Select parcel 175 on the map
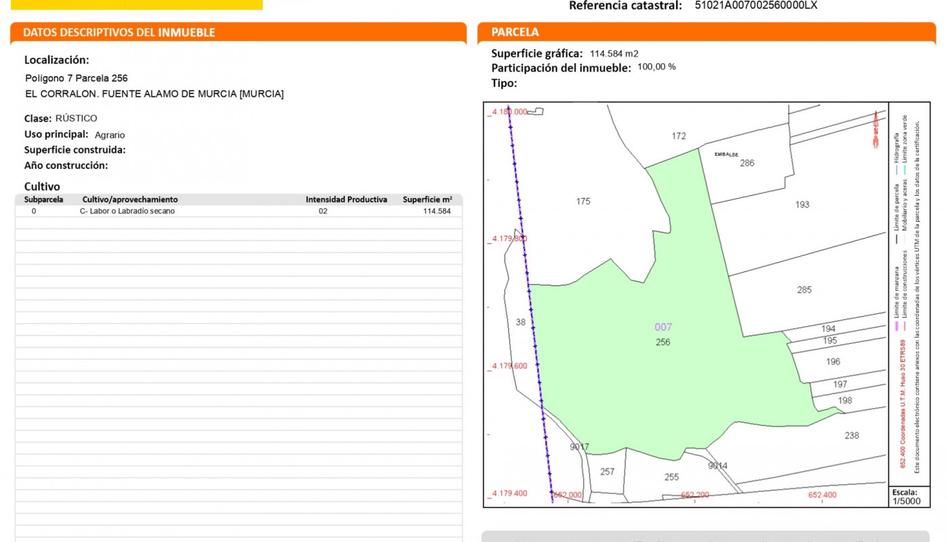Viewport: 948px width, 542px height. click(x=583, y=202)
